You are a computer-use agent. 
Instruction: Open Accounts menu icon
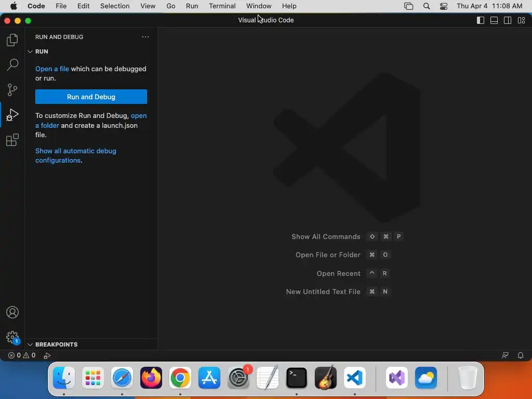point(12,312)
